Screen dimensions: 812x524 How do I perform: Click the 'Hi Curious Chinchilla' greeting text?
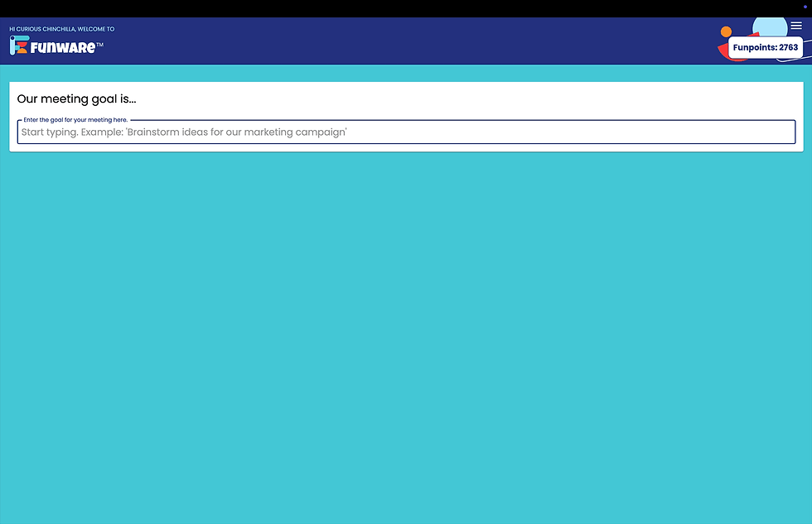pos(61,29)
